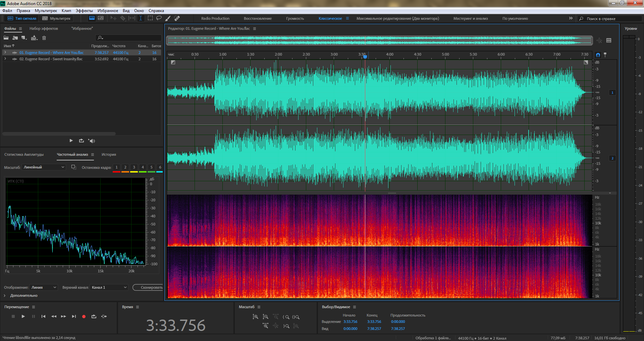Expand the '01. Eugene Record - Where Are You.flac' row

pyautogui.click(x=5, y=52)
